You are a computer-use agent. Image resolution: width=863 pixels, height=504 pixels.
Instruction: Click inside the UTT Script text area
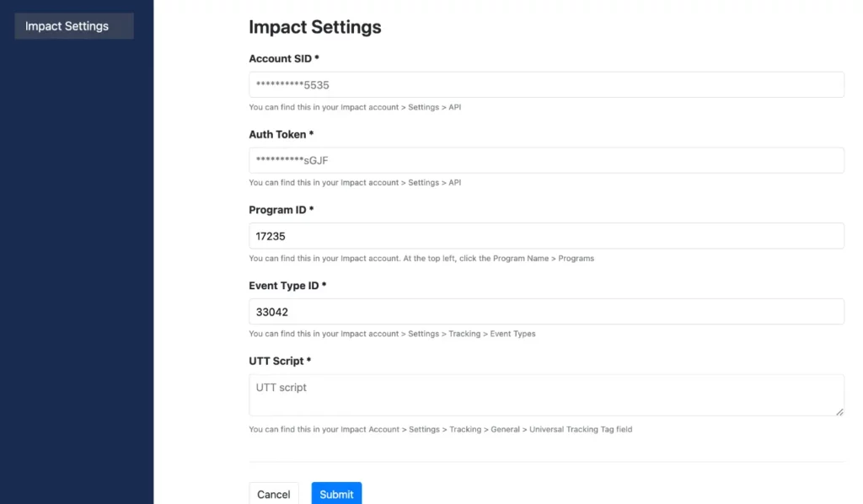click(546, 394)
